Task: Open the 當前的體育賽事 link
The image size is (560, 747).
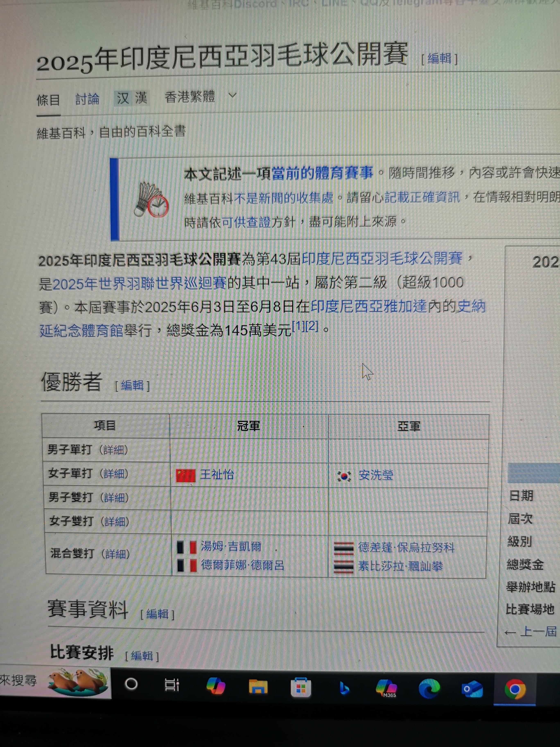Action: click(322, 173)
